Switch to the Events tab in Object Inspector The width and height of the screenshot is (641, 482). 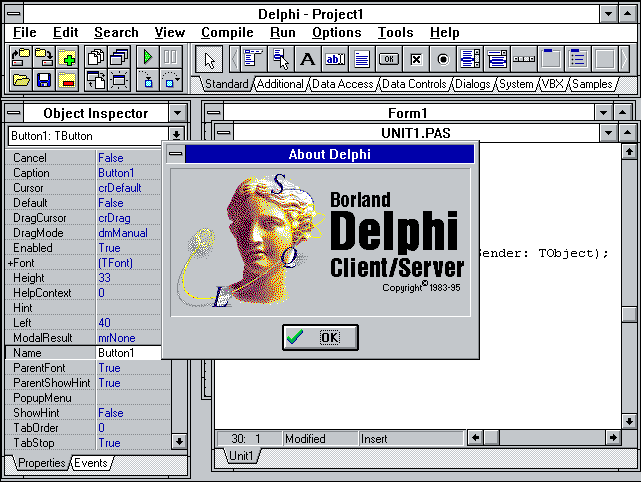pyautogui.click(x=91, y=463)
